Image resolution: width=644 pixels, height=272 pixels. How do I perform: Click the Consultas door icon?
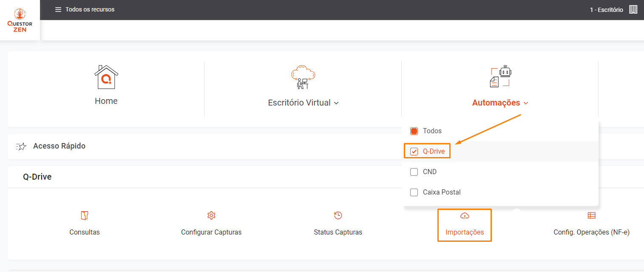click(x=85, y=215)
